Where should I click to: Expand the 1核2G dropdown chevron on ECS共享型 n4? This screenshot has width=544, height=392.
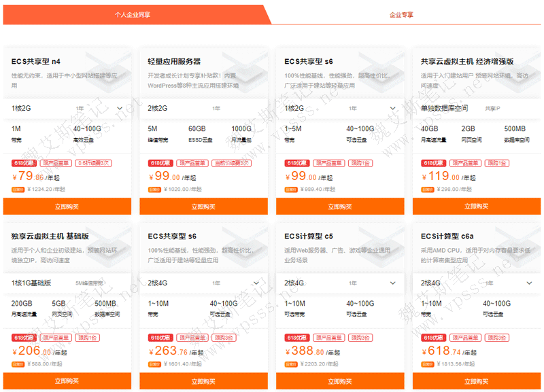point(120,108)
